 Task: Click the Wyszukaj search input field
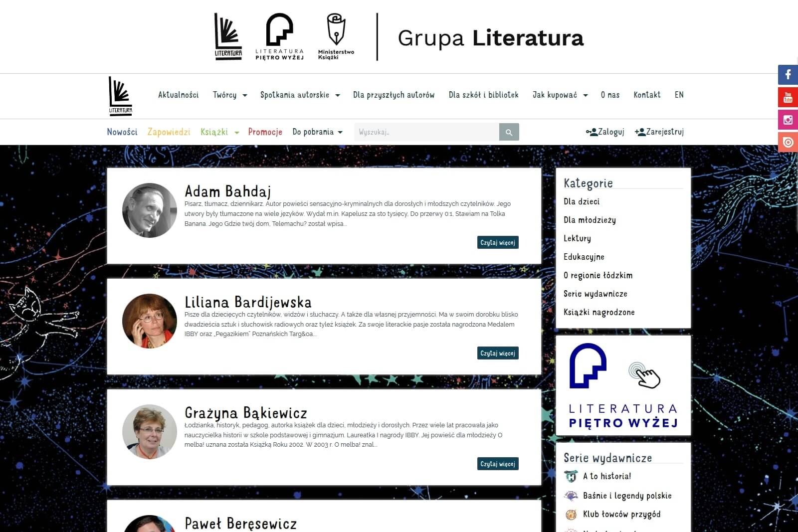coord(426,132)
